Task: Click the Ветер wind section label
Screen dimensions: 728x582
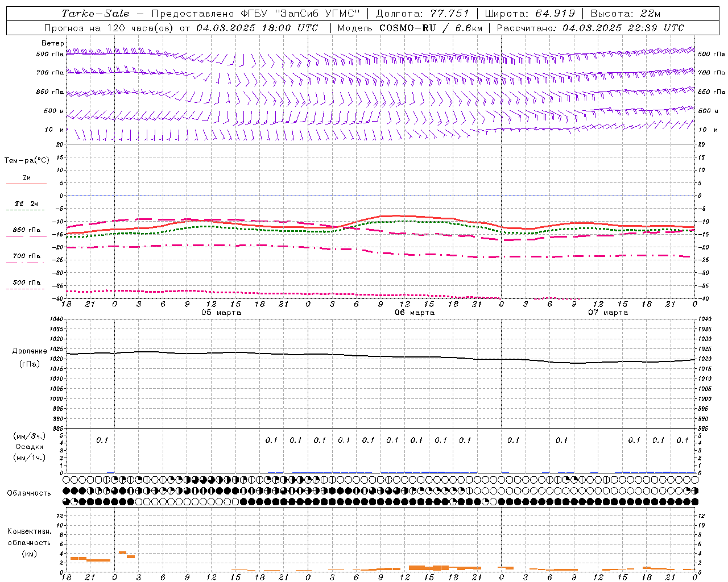Action: [x=52, y=43]
